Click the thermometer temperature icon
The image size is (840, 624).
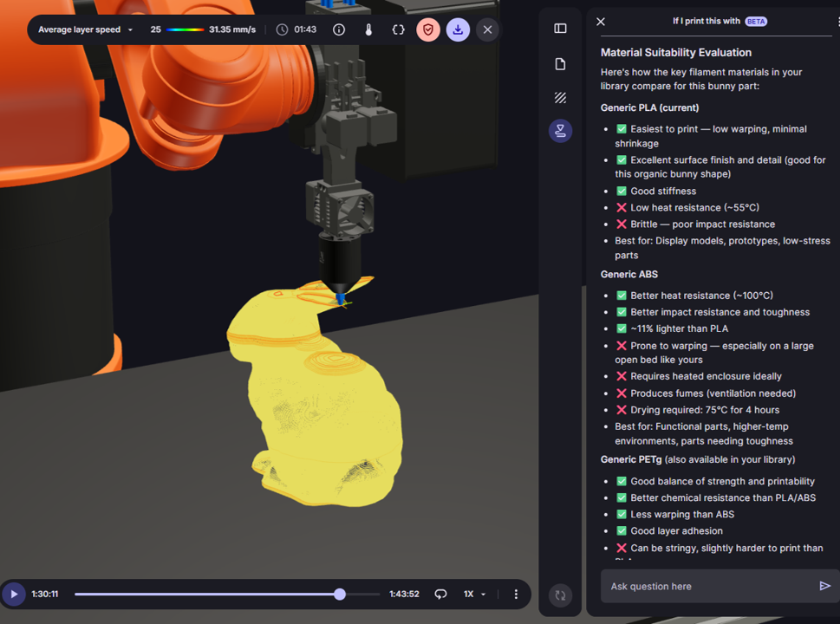368,29
